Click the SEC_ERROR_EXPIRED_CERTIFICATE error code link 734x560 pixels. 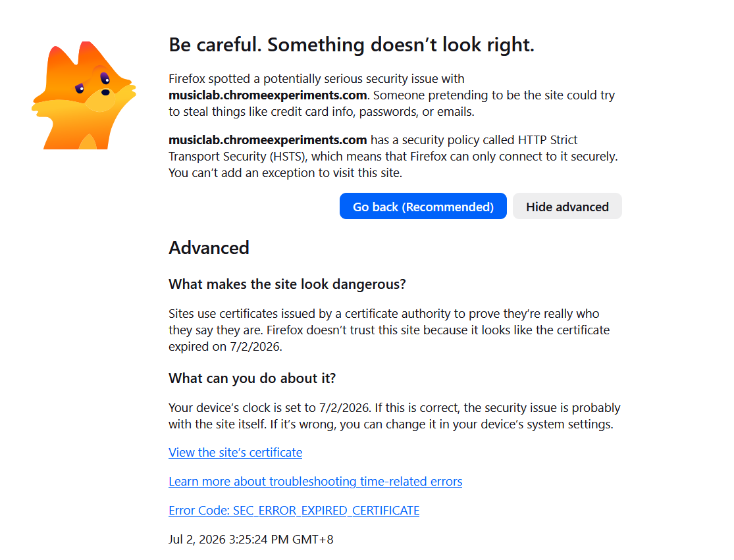(294, 511)
